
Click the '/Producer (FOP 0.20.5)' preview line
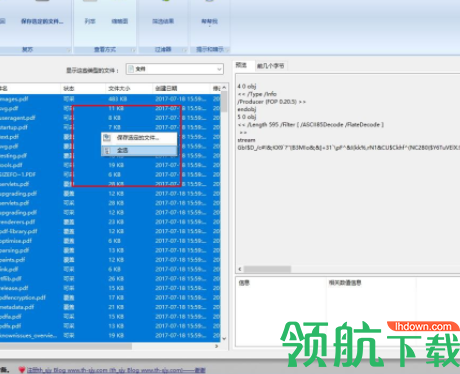(x=271, y=102)
